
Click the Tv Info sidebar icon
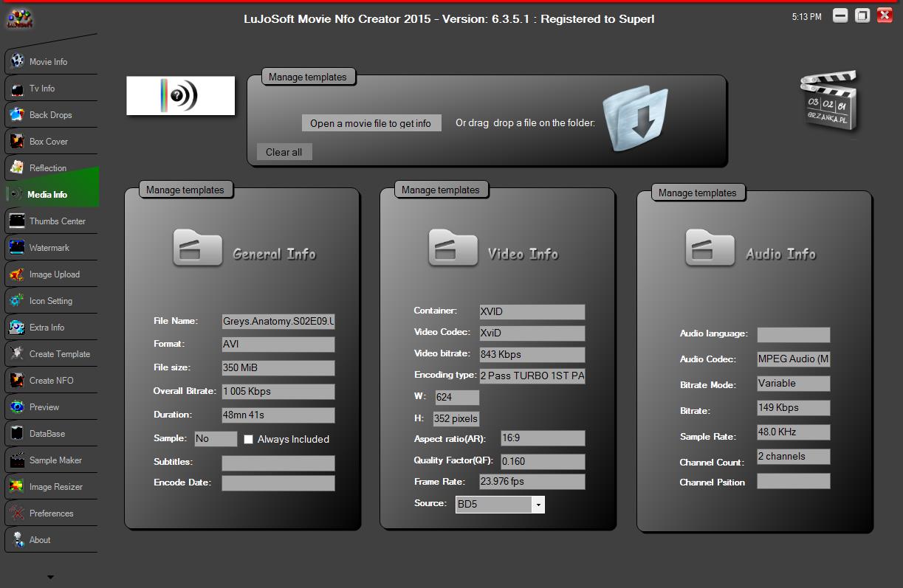tap(17, 88)
